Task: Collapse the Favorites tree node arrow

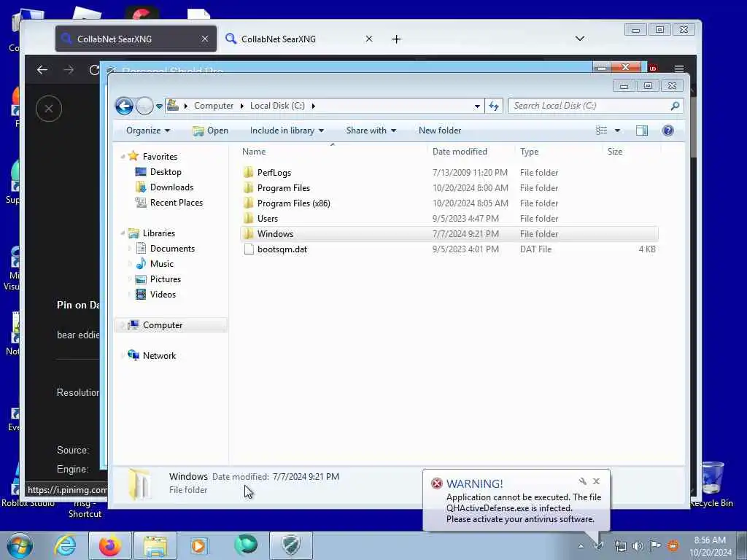Action: [123, 157]
